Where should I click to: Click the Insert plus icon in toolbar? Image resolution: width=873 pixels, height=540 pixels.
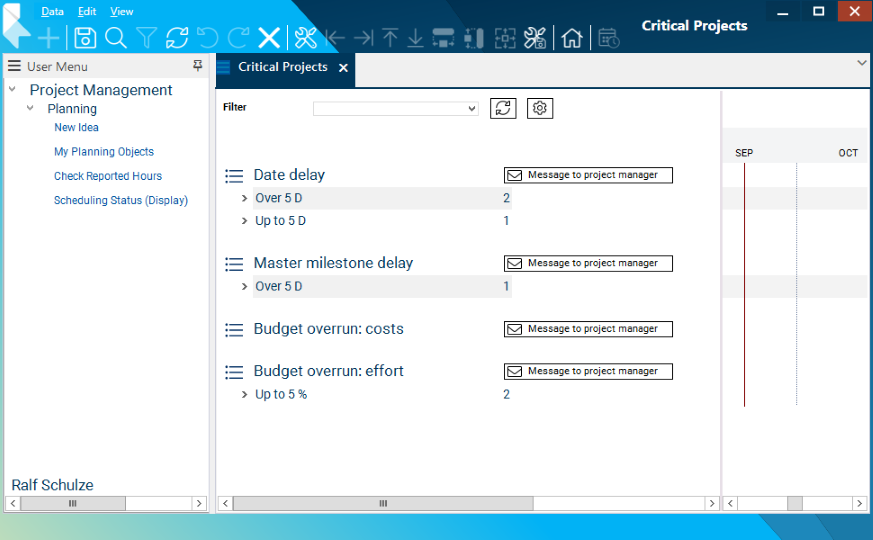tap(48, 38)
